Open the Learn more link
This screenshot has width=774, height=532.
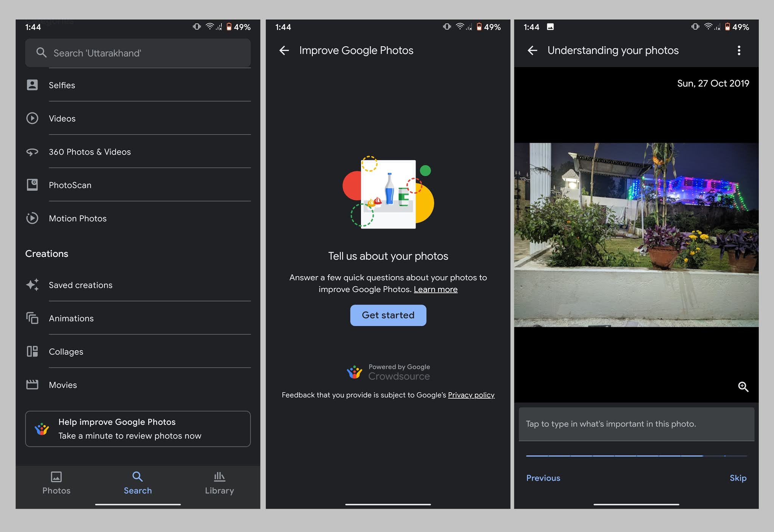(435, 289)
